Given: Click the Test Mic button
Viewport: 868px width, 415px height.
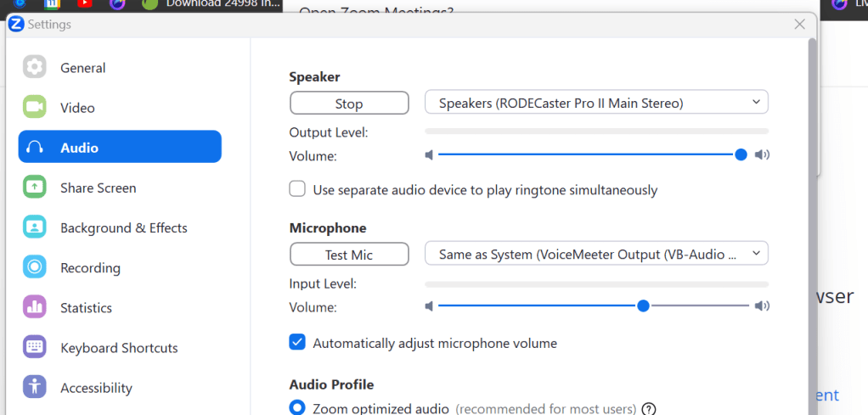Looking at the screenshot, I should [349, 254].
